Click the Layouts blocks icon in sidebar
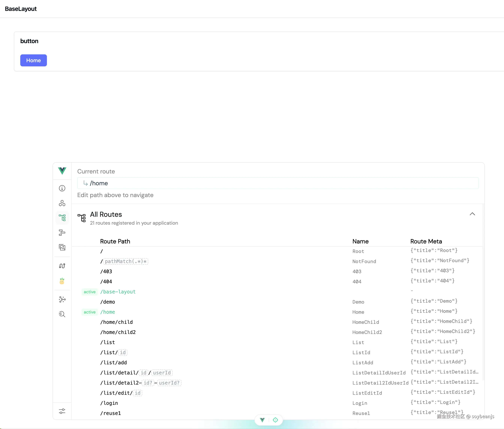 62,233
